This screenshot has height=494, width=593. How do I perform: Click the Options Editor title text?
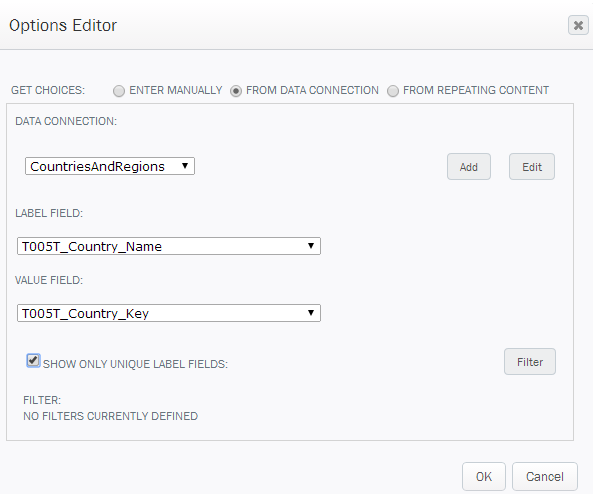pos(63,26)
